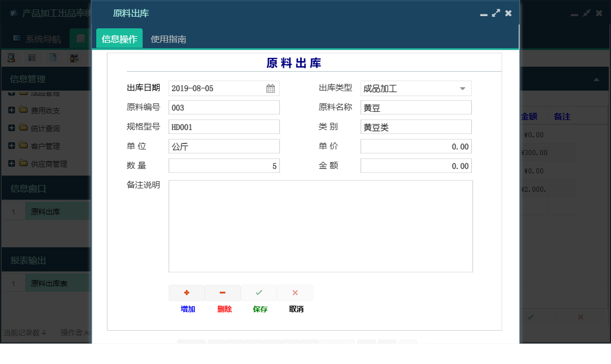Screen dimensions: 611x364
Task: Select the 信息操作 tab
Action: (119, 39)
